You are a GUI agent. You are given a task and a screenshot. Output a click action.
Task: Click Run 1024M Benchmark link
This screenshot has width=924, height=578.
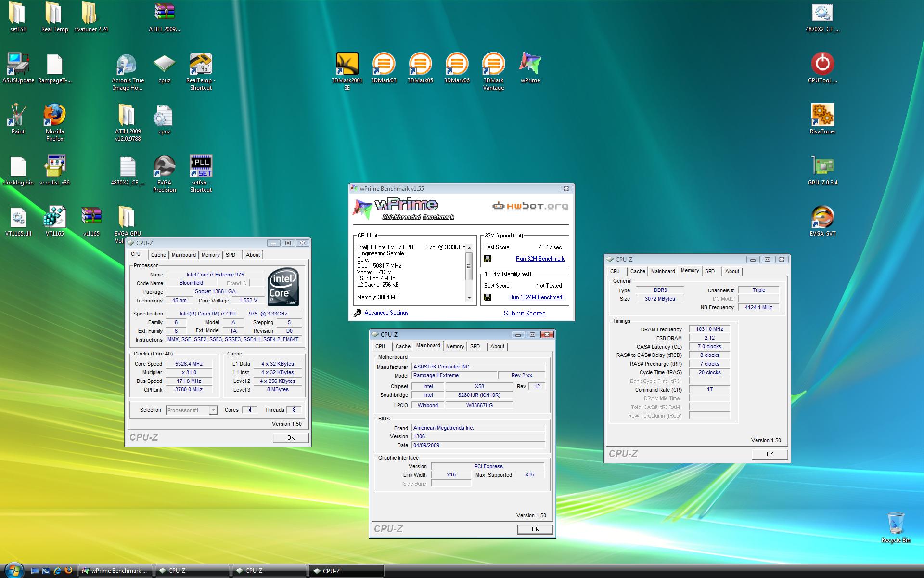pos(536,297)
